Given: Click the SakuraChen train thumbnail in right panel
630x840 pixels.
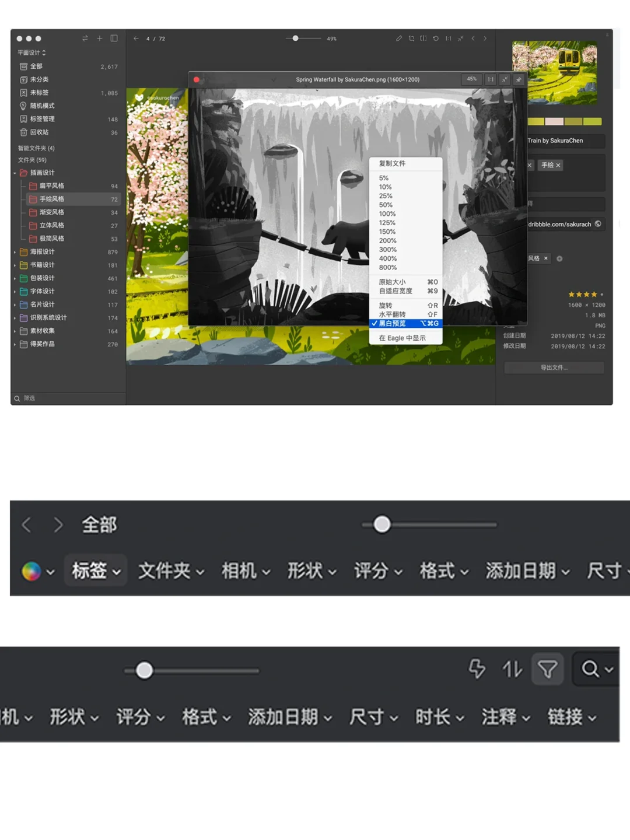Looking at the screenshot, I should pos(554,72).
